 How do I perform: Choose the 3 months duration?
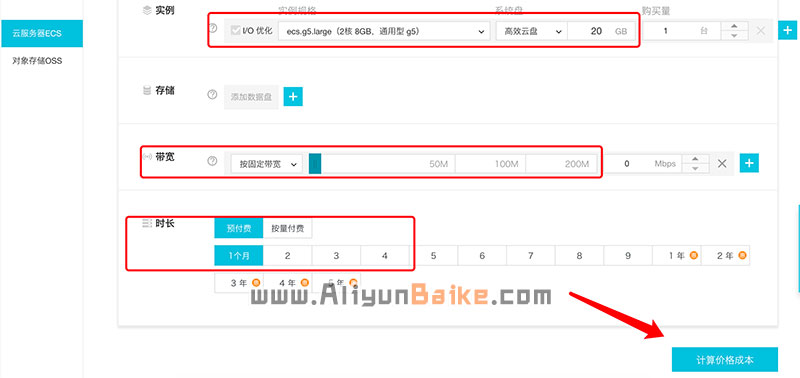[x=336, y=256]
